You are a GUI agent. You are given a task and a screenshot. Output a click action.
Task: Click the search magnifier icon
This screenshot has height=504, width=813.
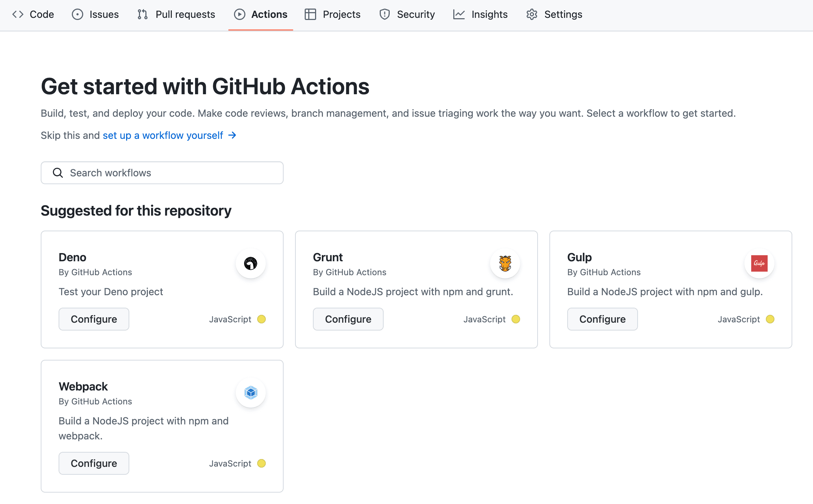58,173
